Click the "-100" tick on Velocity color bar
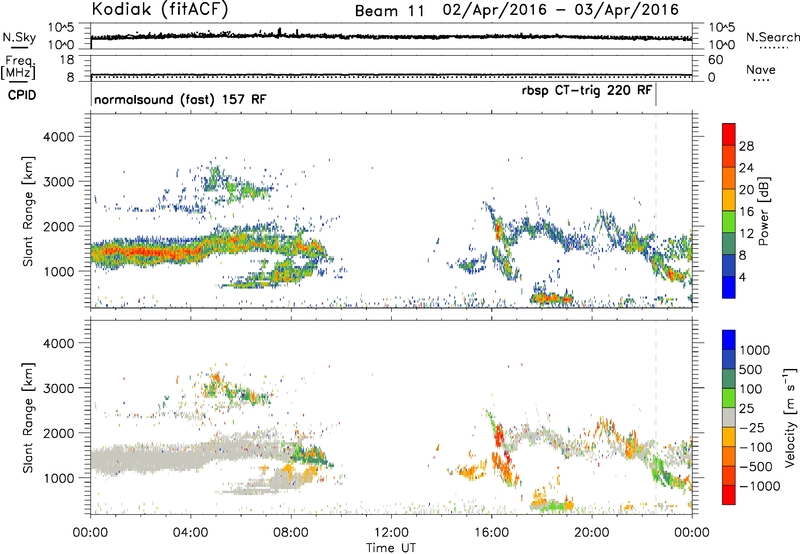800x554 pixels. coord(756,447)
